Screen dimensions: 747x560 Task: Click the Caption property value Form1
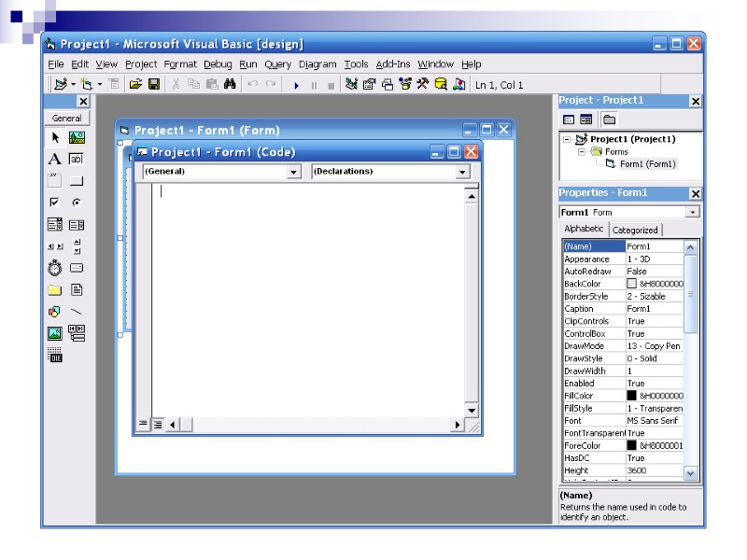pyautogui.click(x=655, y=309)
